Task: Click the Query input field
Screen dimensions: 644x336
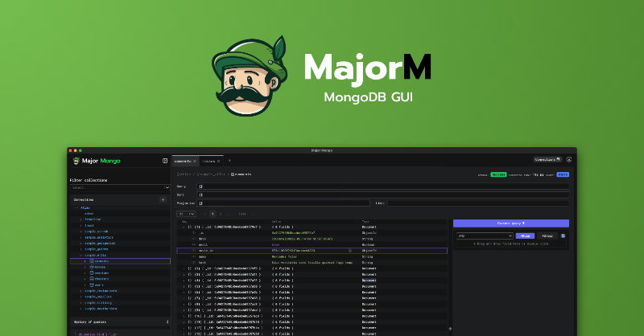Action: tap(383, 186)
